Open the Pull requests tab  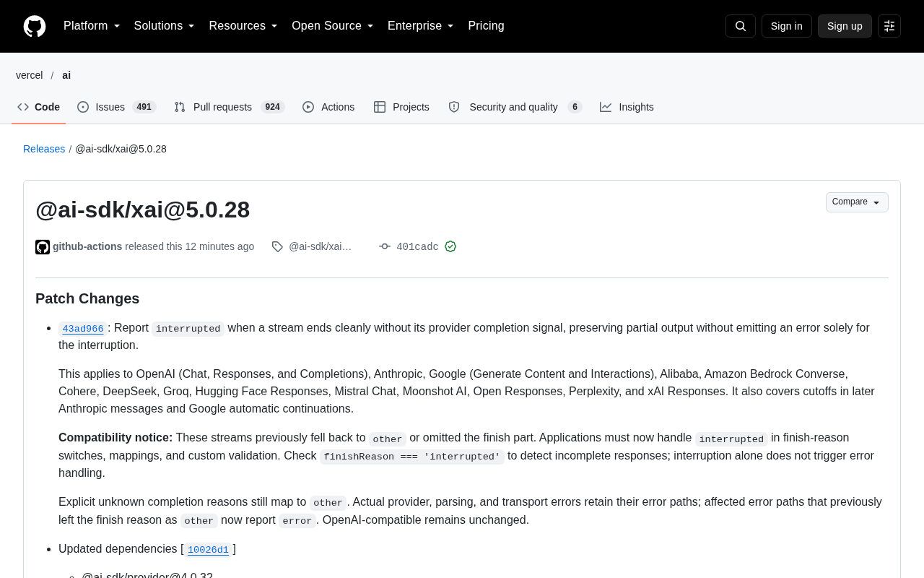pyautogui.click(x=230, y=107)
